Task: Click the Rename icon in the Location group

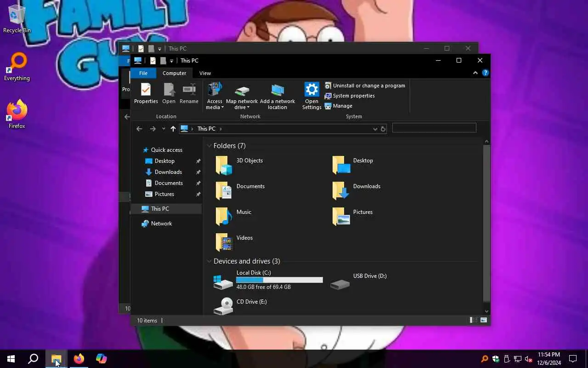Action: click(x=189, y=90)
